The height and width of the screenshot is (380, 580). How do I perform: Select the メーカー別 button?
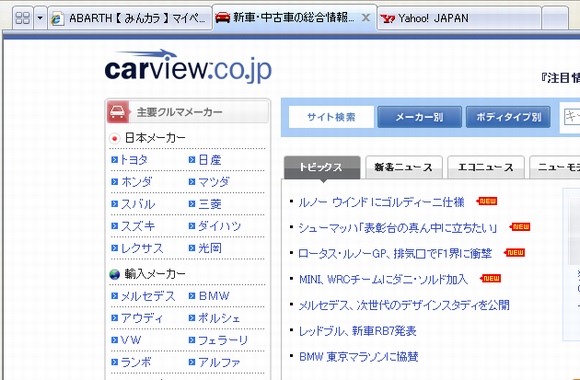419,117
